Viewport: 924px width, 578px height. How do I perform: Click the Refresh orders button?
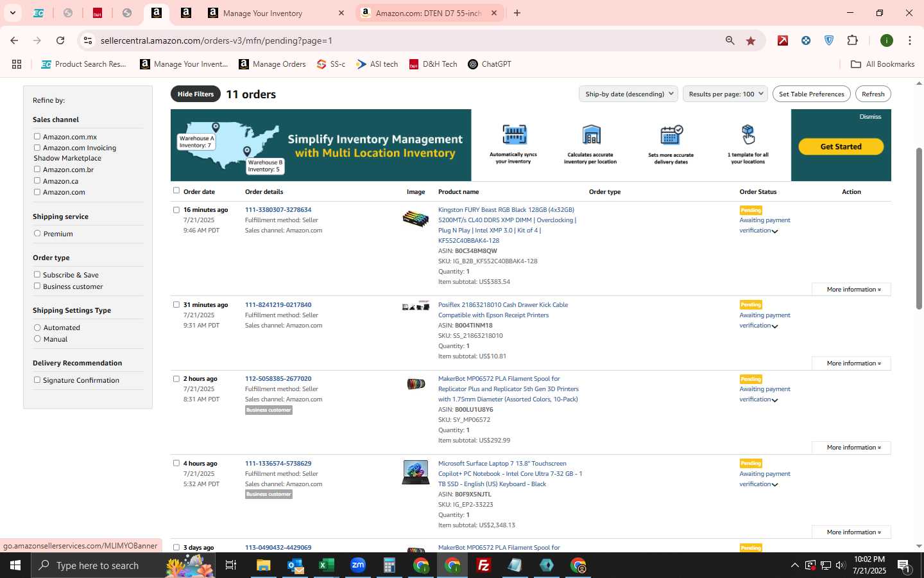coord(873,94)
